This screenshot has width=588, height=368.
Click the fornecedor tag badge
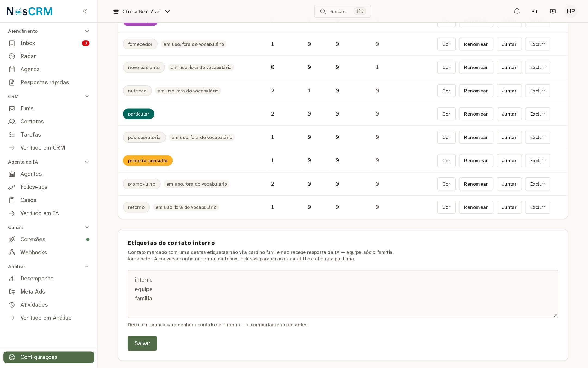click(x=140, y=44)
